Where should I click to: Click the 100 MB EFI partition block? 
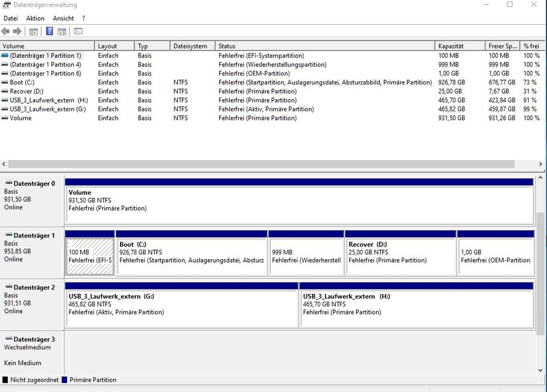click(89, 255)
